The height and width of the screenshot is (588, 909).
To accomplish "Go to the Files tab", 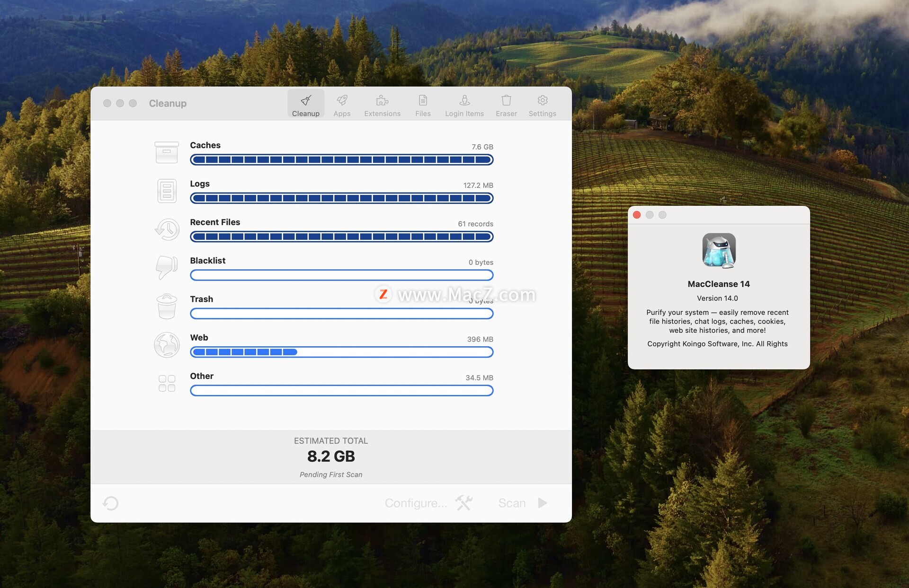I will [423, 104].
